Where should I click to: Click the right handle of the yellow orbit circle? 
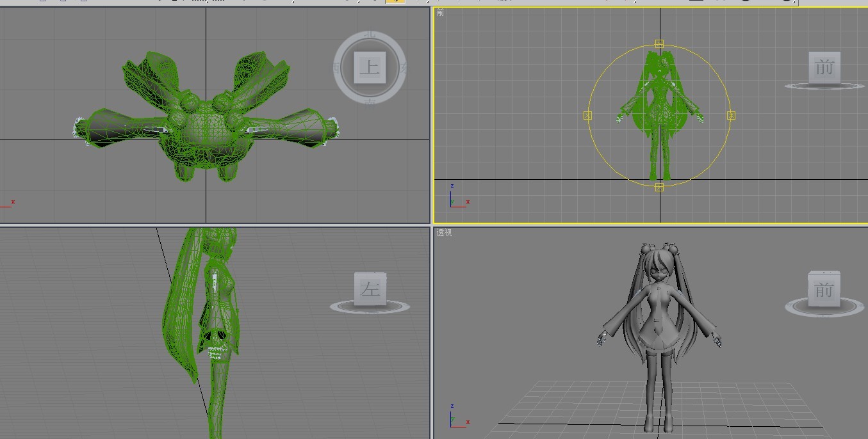click(731, 115)
